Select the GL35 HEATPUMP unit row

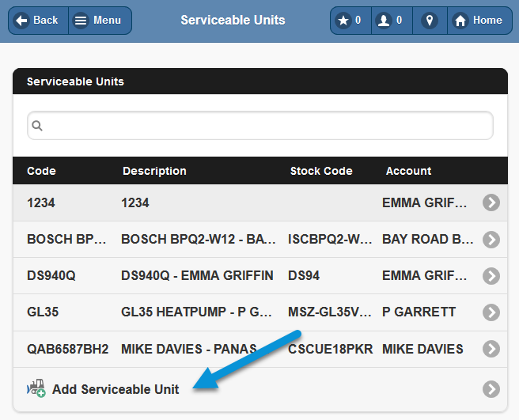259,312
